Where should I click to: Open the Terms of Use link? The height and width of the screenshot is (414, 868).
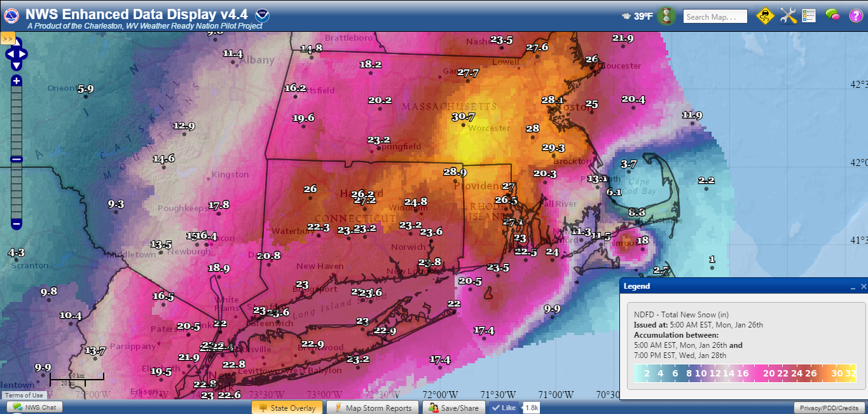coord(24,396)
